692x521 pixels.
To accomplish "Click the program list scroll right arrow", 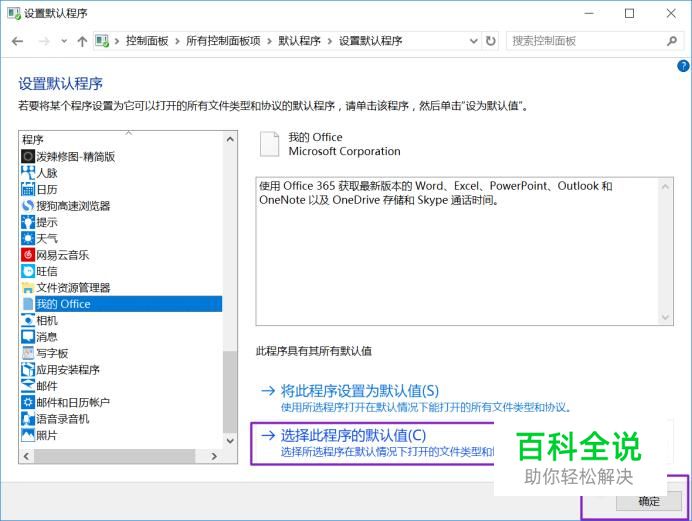I will pyautogui.click(x=214, y=456).
